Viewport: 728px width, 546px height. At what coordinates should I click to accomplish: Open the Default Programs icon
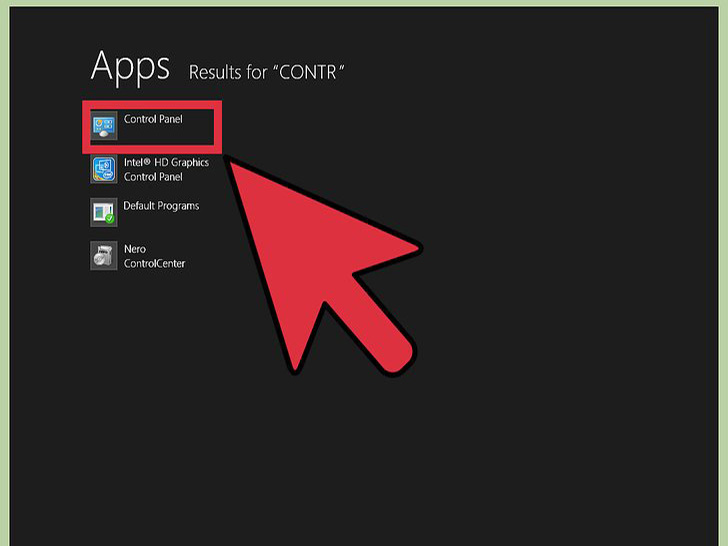pos(104,213)
